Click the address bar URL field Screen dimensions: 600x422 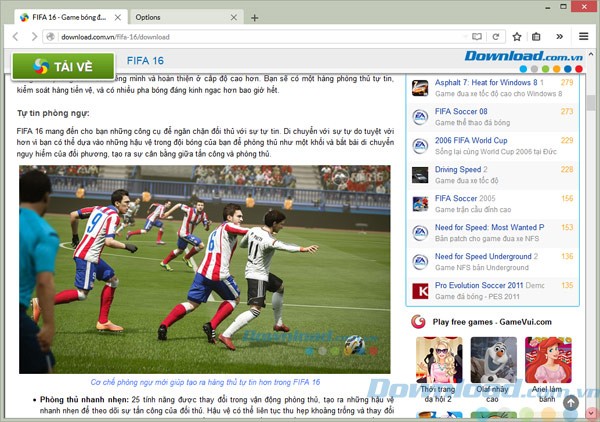250,37
